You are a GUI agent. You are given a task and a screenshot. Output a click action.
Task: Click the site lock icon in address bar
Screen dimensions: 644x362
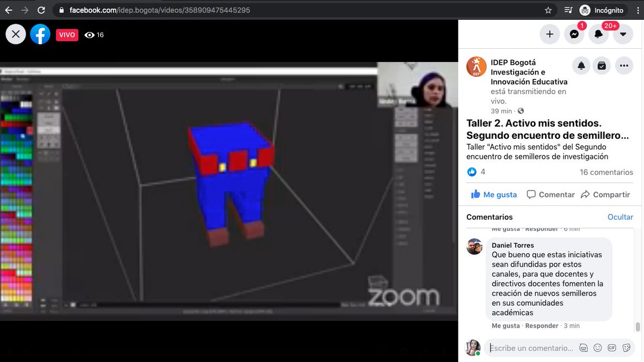point(61,10)
